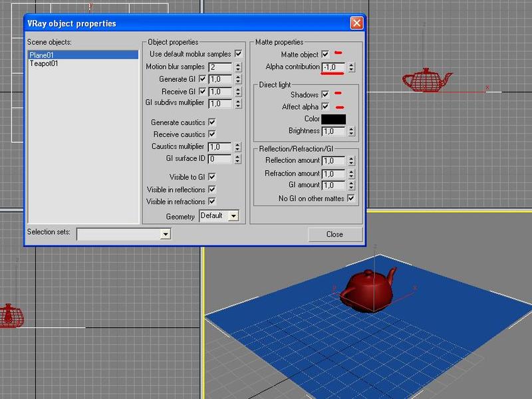Adjust Motion blur samples spinner
Image resolution: width=532 pixels, height=399 pixels.
238,67
